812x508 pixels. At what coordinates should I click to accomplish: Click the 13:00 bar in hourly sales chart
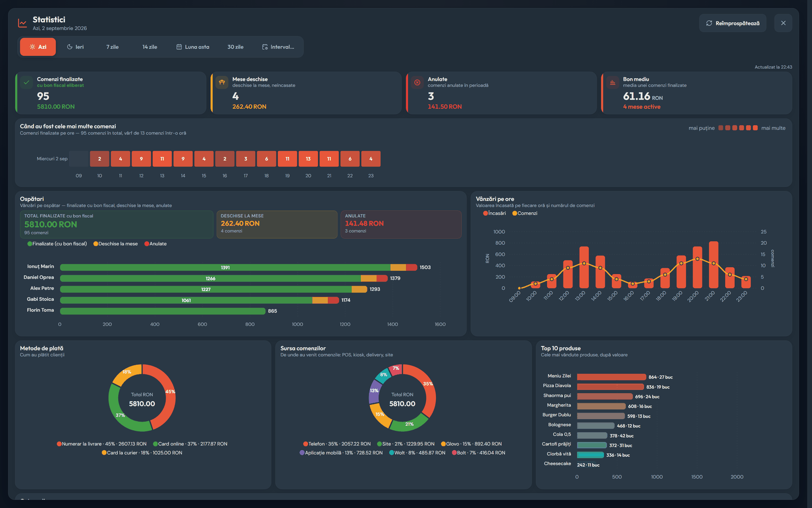click(x=584, y=268)
